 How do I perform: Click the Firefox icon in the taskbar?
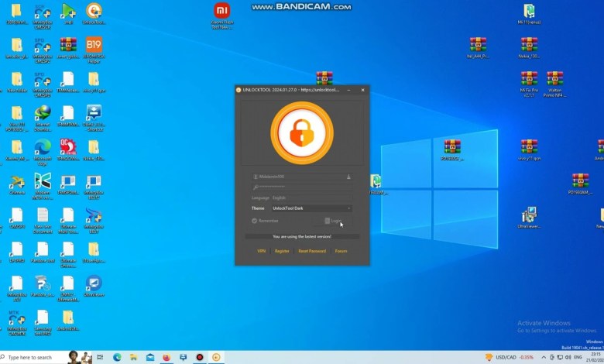(x=166, y=357)
